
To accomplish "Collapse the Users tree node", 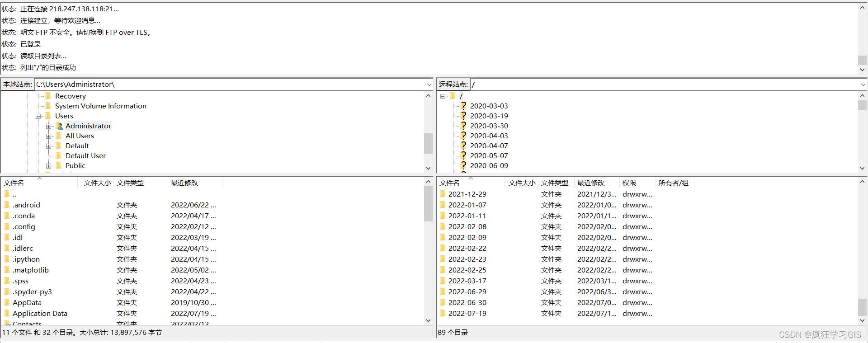I will [38, 116].
